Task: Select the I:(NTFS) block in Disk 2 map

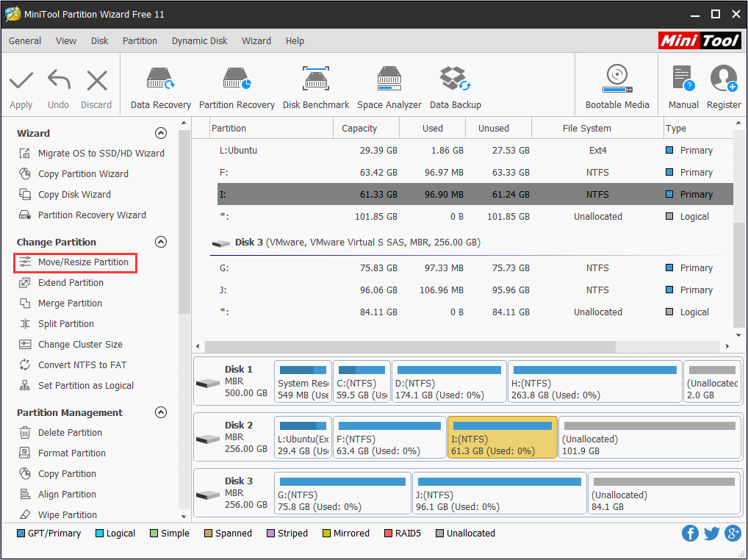Action: tap(503, 437)
